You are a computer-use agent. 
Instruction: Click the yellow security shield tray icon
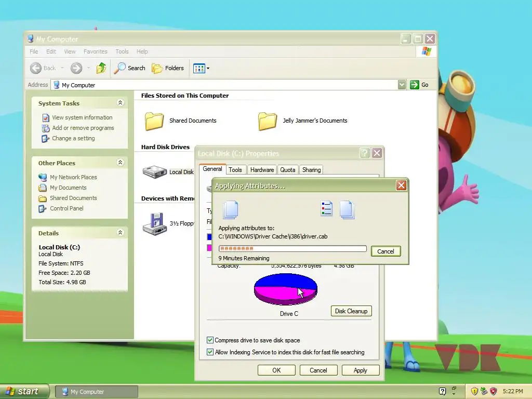[474, 391]
